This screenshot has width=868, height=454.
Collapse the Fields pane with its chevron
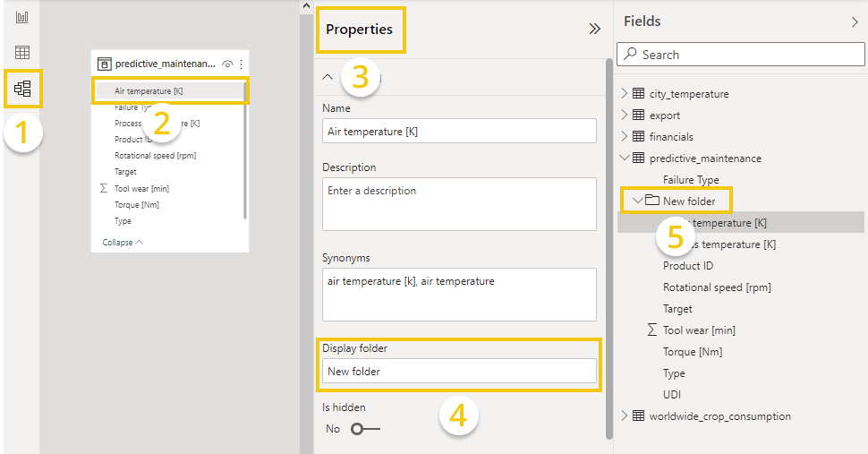854,21
